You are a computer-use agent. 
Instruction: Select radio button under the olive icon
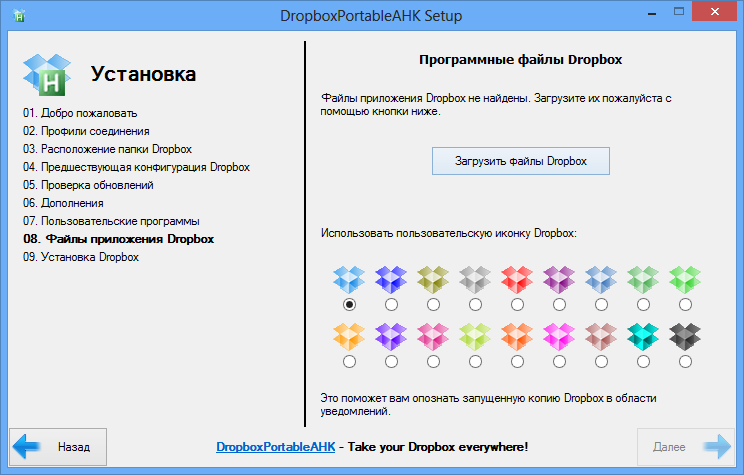coord(433,305)
